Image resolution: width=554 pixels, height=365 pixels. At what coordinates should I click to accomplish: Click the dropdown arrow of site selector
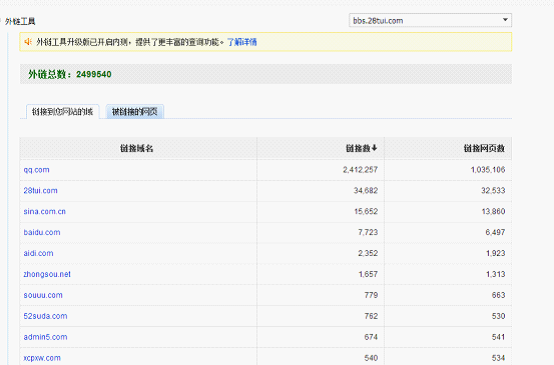click(x=505, y=20)
